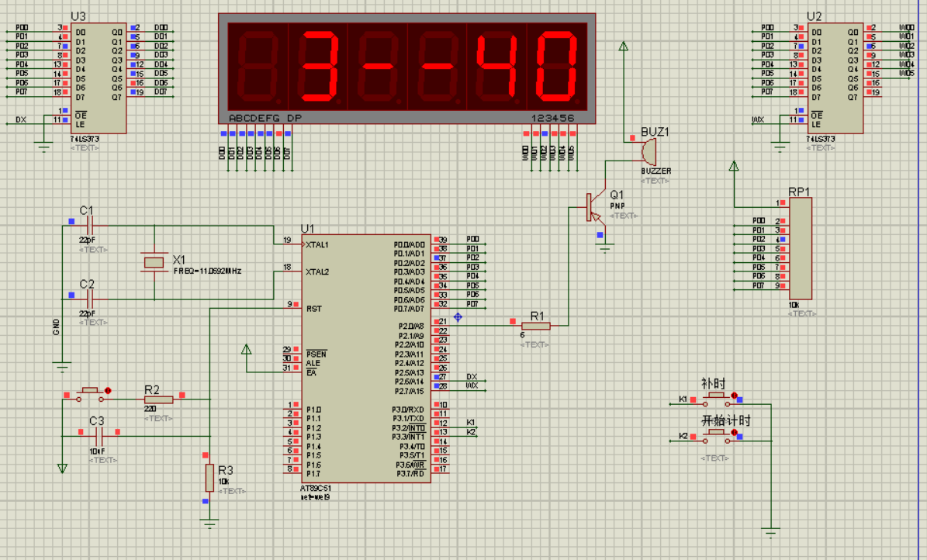Viewport: 927px width, 560px height.
Task: Click the XTAL2 pin label on U1
Action: (317, 272)
